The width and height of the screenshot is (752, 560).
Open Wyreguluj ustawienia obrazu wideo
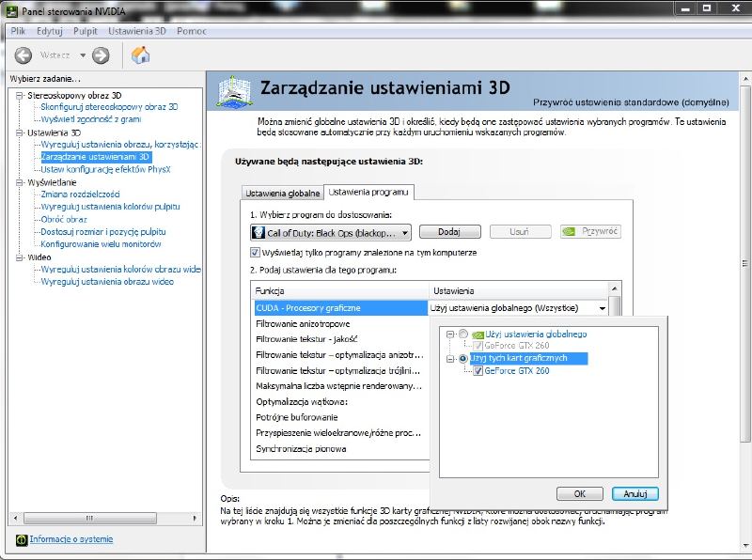pyautogui.click(x=107, y=282)
